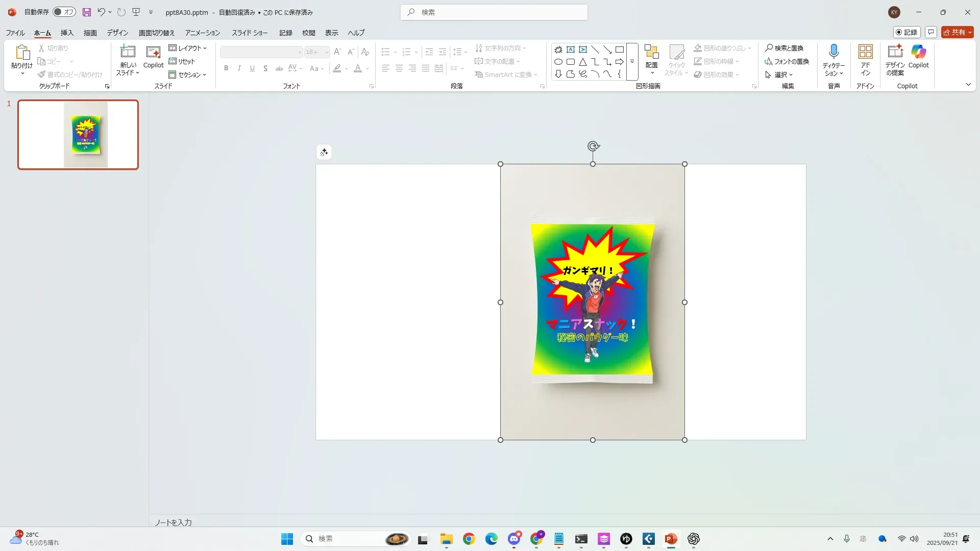Screen dimensions: 980x551
Task: Toggle the AutoSave switch
Action: coord(64,12)
